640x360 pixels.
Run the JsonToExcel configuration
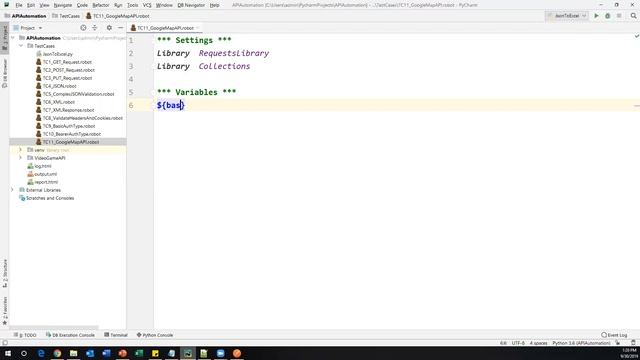coord(596,16)
